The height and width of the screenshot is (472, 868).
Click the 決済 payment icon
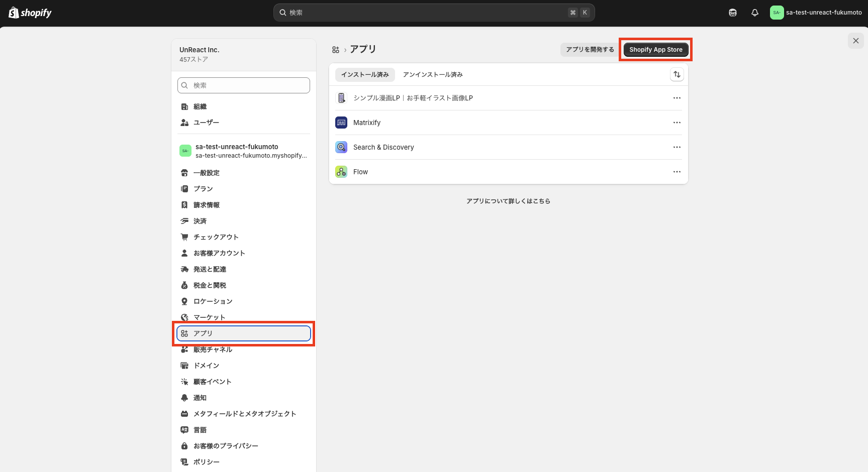click(x=184, y=221)
